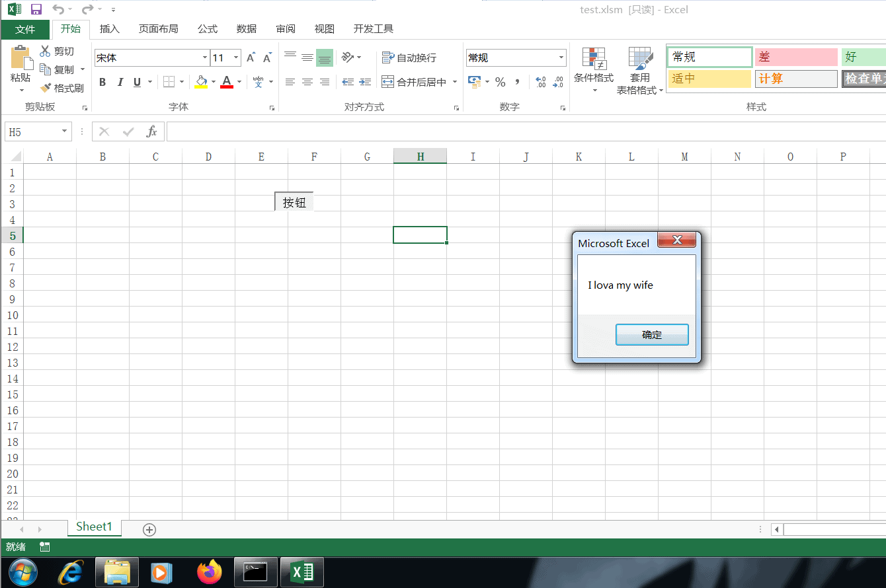Click the accounting number format icon

pyautogui.click(x=474, y=82)
